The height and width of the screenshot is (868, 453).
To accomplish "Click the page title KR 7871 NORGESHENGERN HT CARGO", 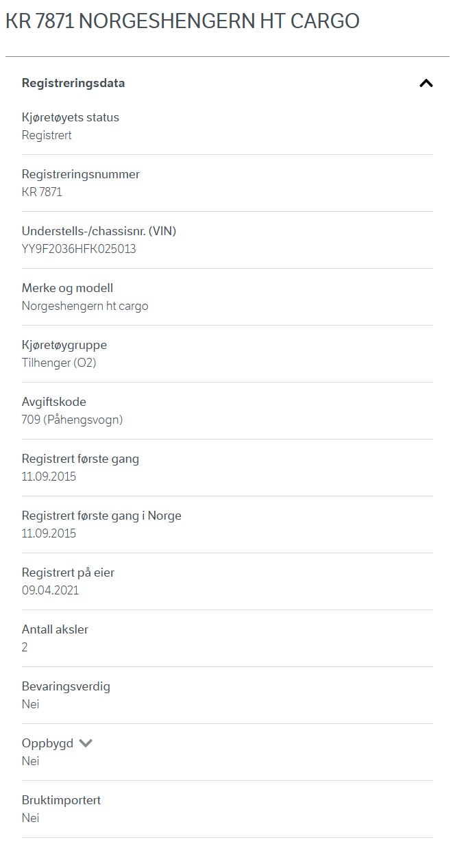I will 182,21.
